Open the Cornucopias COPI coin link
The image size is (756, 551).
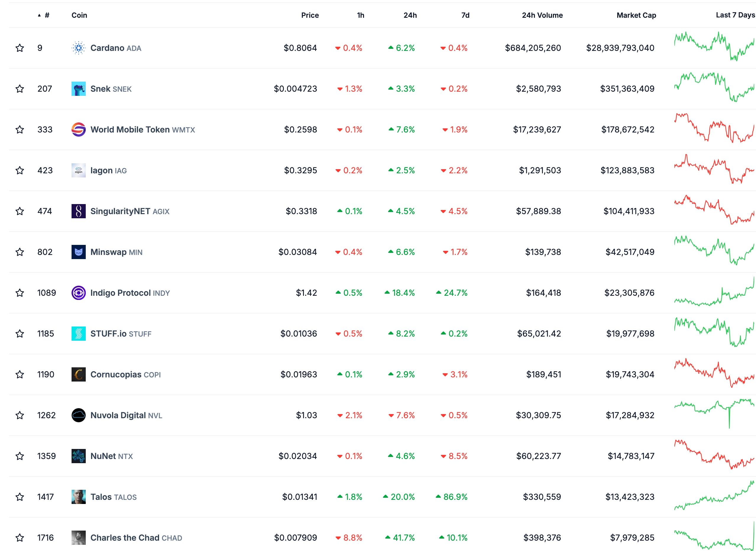(x=116, y=374)
